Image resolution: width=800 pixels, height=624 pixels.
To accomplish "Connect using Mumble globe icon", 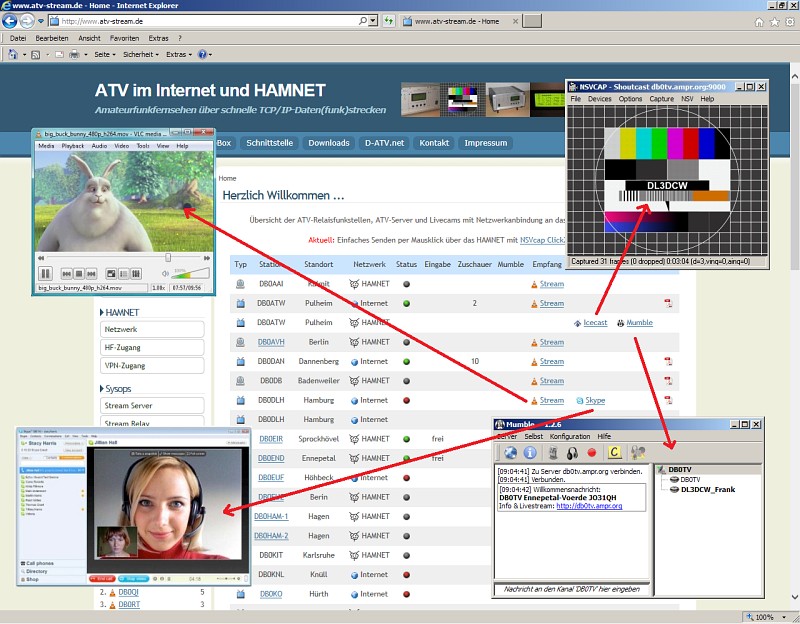I will (511, 453).
